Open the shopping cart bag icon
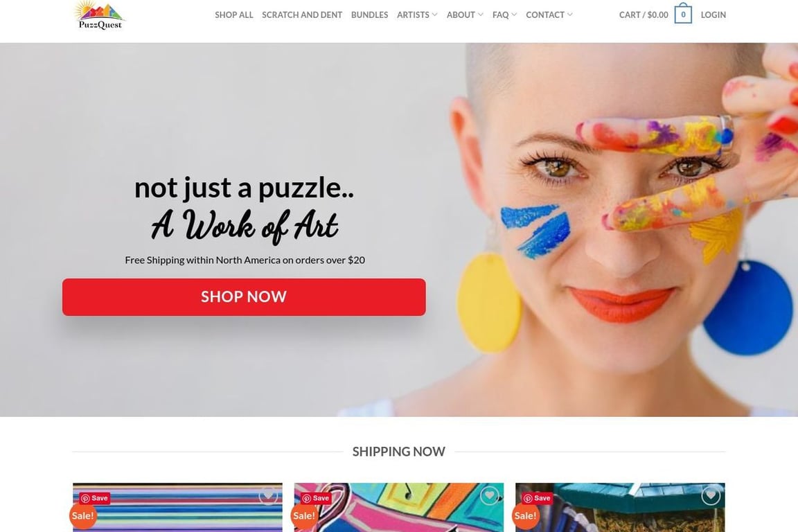798x532 pixels. coord(683,14)
